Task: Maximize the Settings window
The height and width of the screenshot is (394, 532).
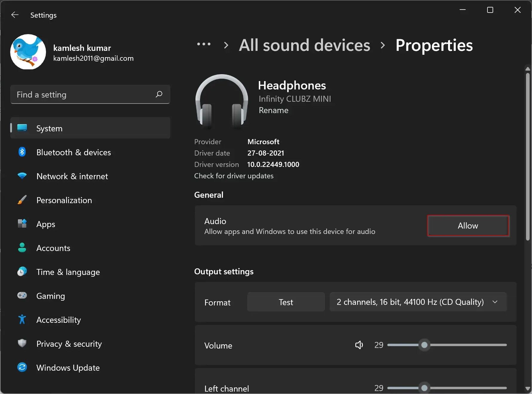Action: (490, 10)
